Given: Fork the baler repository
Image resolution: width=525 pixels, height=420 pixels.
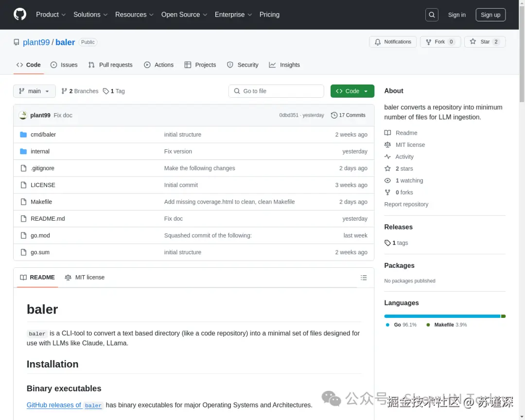Looking at the screenshot, I should click(440, 42).
